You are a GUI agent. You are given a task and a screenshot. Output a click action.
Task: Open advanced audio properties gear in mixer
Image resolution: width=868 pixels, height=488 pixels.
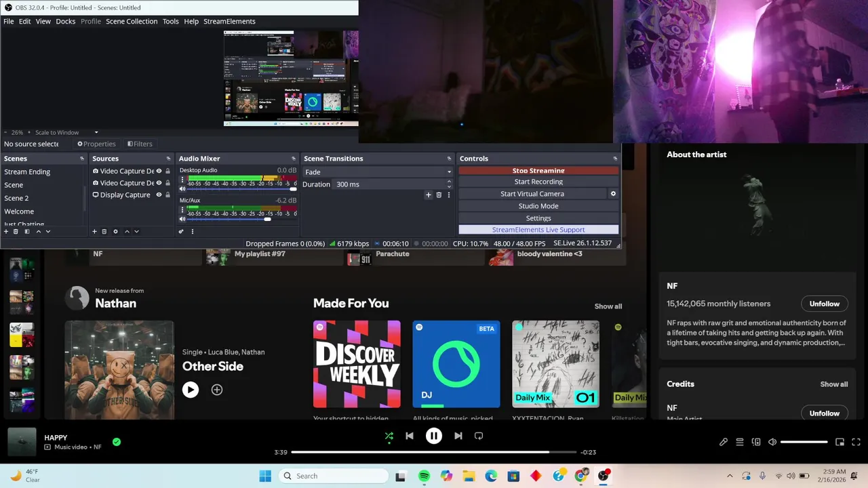[x=181, y=232]
